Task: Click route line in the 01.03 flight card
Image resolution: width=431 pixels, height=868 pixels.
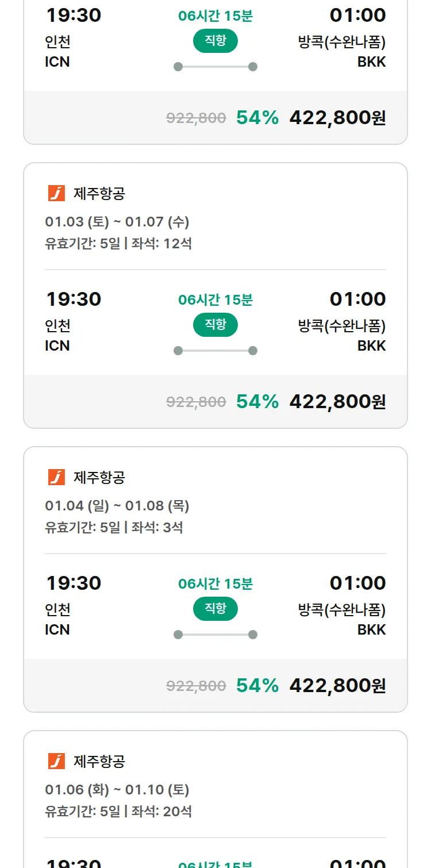Action: pos(215,351)
